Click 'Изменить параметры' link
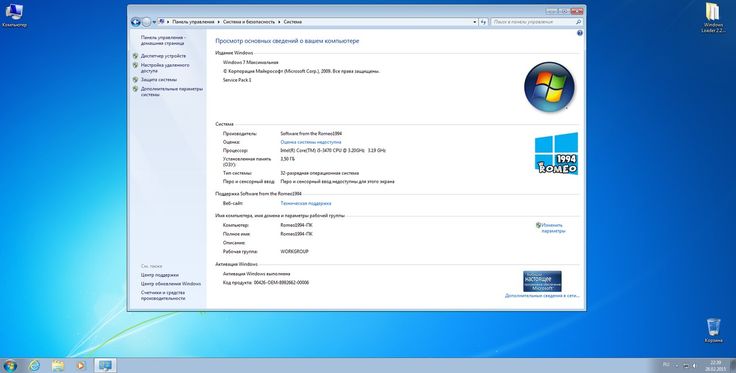The width and height of the screenshot is (736, 373). tap(552, 228)
